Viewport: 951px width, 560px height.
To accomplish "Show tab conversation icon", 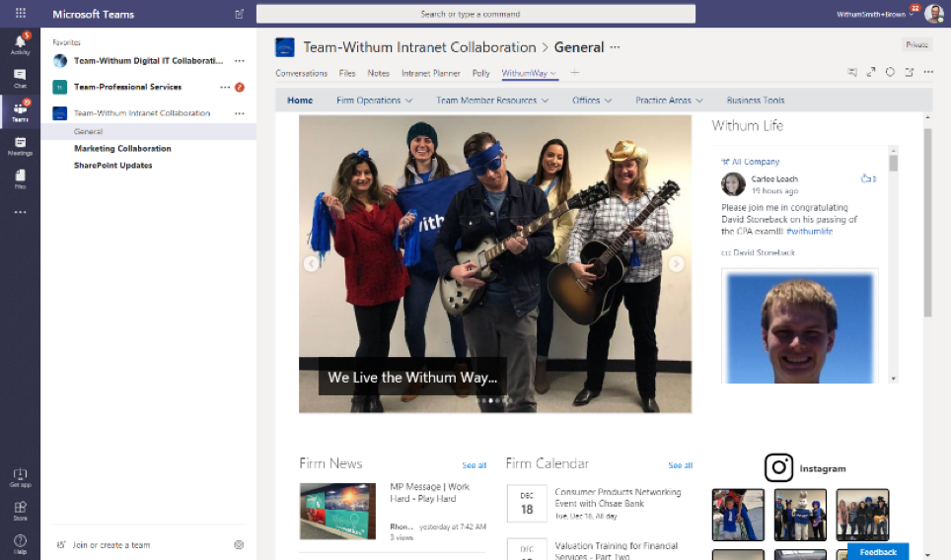I will (x=852, y=72).
